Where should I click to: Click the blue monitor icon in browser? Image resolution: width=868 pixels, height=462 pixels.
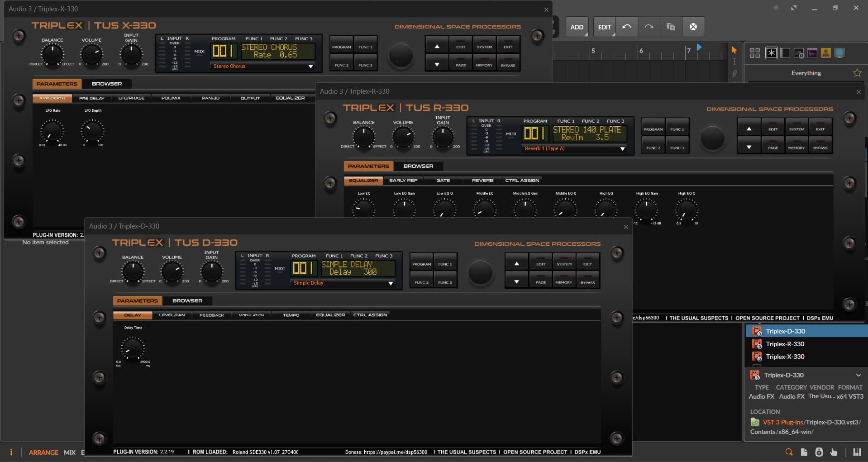coord(839,53)
